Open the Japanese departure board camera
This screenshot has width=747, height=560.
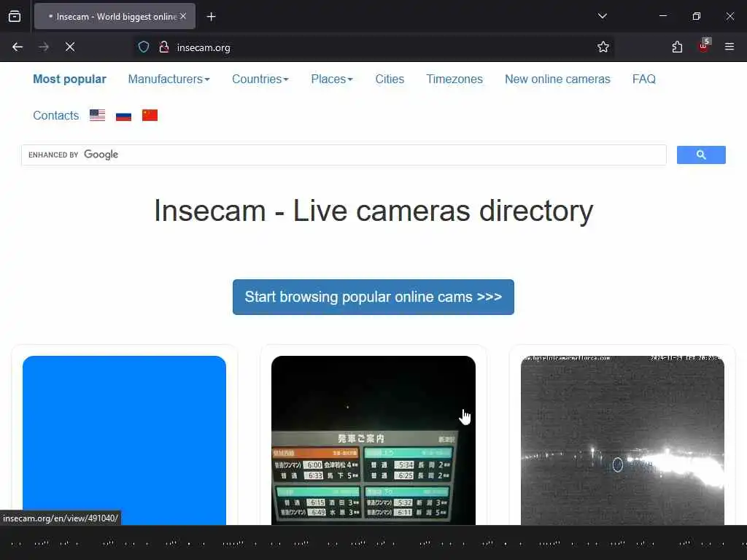tap(373, 440)
